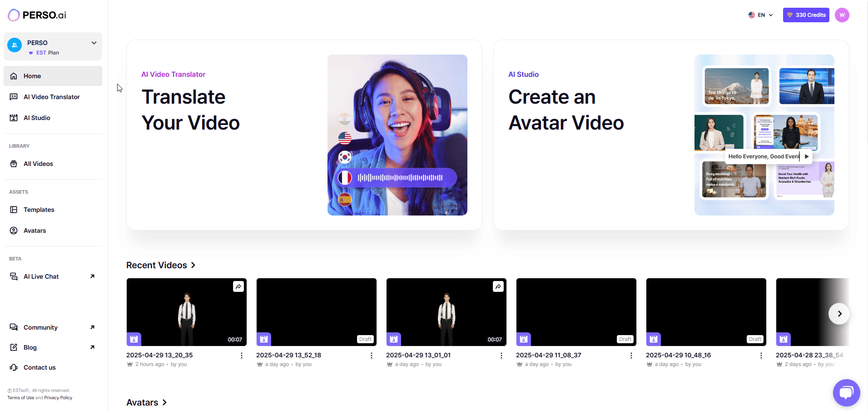This screenshot has width=868, height=411.
Task: Click AI Studio badge on 10_48_16 thumbnail
Action: (654, 339)
